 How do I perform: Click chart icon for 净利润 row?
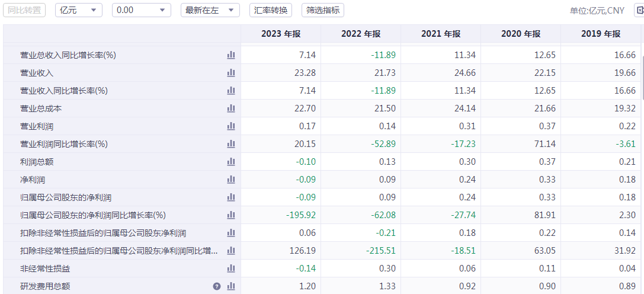point(231,180)
